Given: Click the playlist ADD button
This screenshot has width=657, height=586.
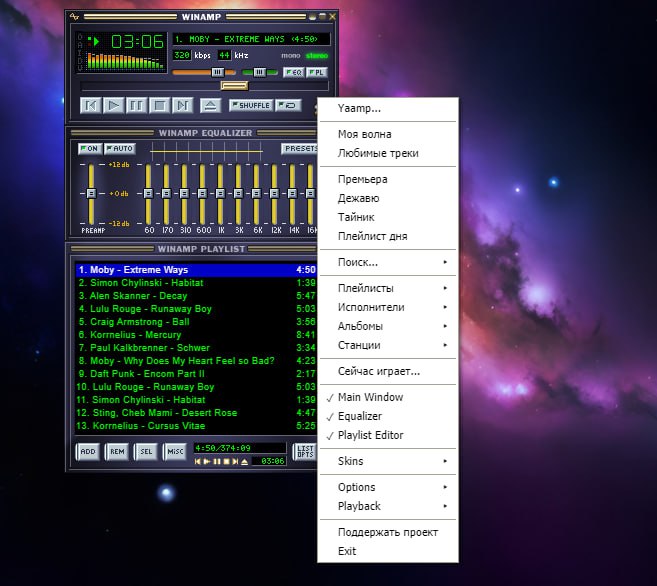Looking at the screenshot, I should 88,452.
